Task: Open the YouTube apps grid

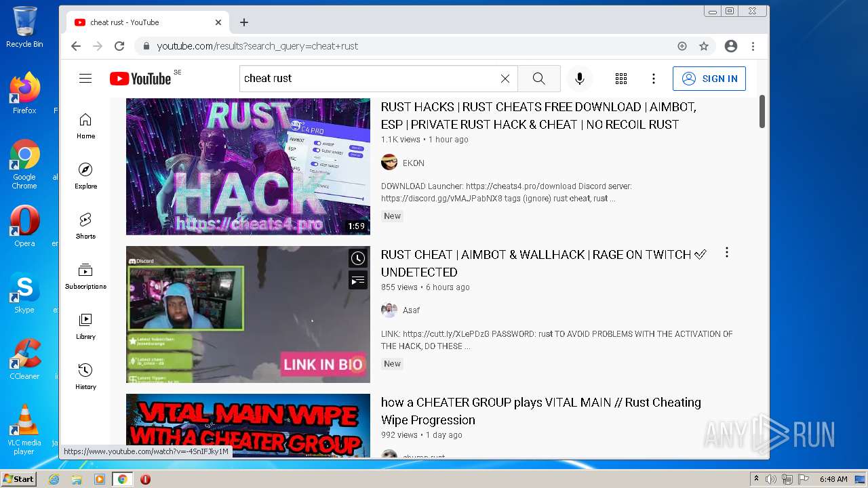Action: click(621, 79)
